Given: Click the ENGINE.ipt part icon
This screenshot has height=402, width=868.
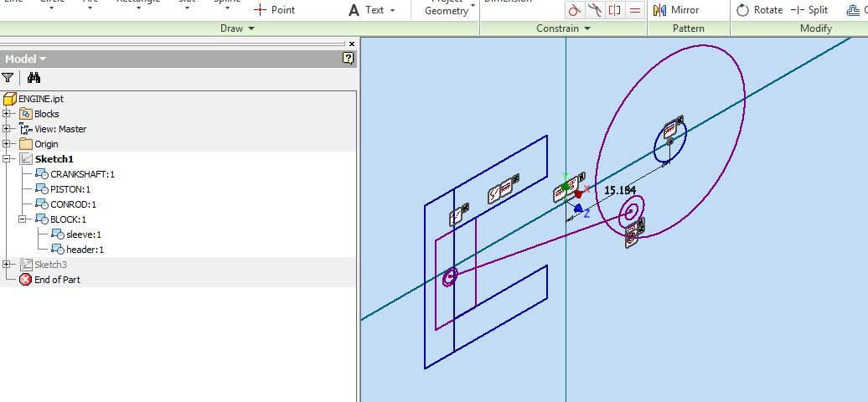Looking at the screenshot, I should click(10, 99).
